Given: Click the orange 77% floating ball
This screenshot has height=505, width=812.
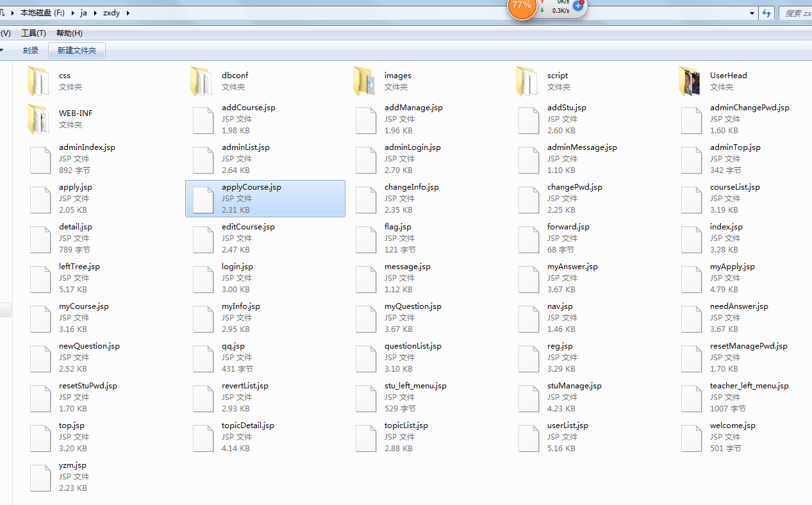Looking at the screenshot, I should (x=522, y=6).
